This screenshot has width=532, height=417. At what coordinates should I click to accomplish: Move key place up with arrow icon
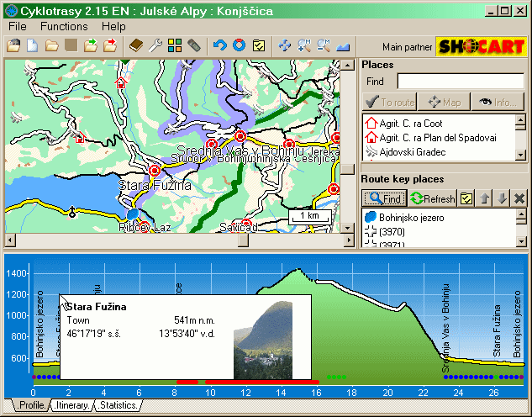point(484,198)
